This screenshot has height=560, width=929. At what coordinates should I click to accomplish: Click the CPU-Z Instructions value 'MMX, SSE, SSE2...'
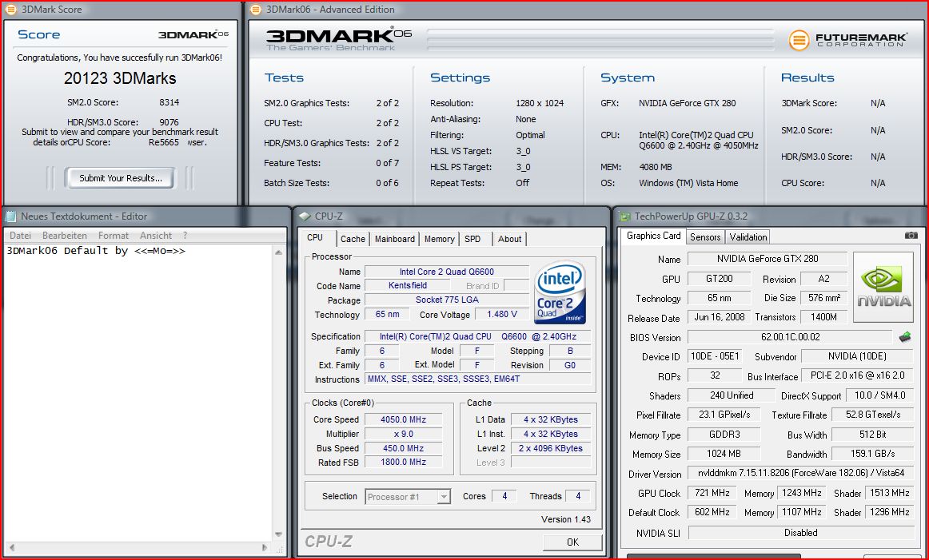477,379
